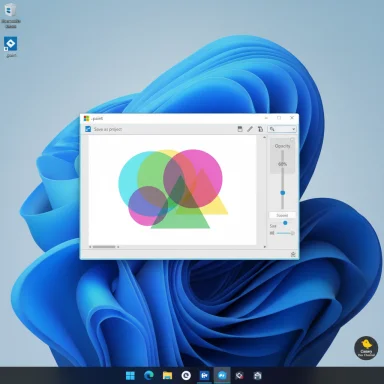Click the paint bucket icon in toolbar
Screen dimensions: 384x384
click(260, 129)
